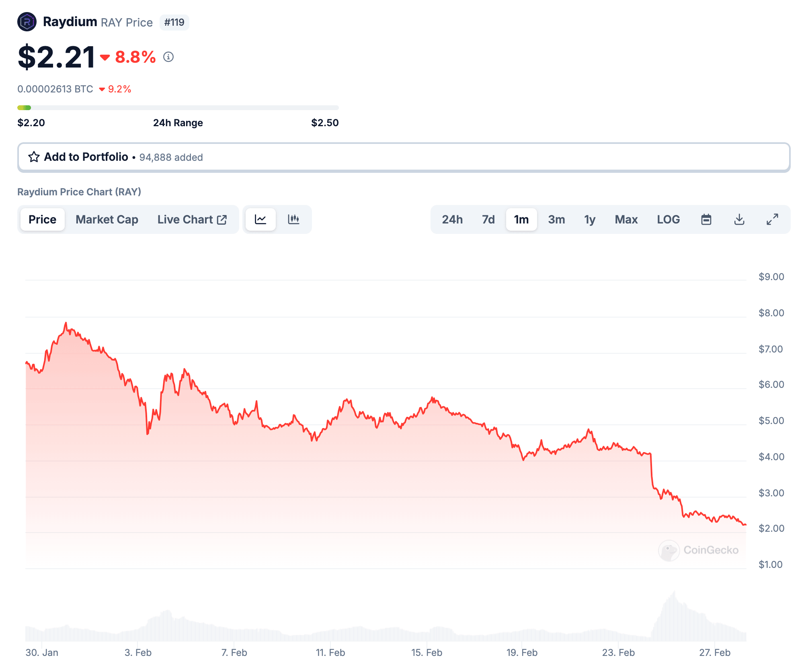Screen dimensions: 808x672
Task: Click the $5.00 axis label
Action: tap(771, 420)
